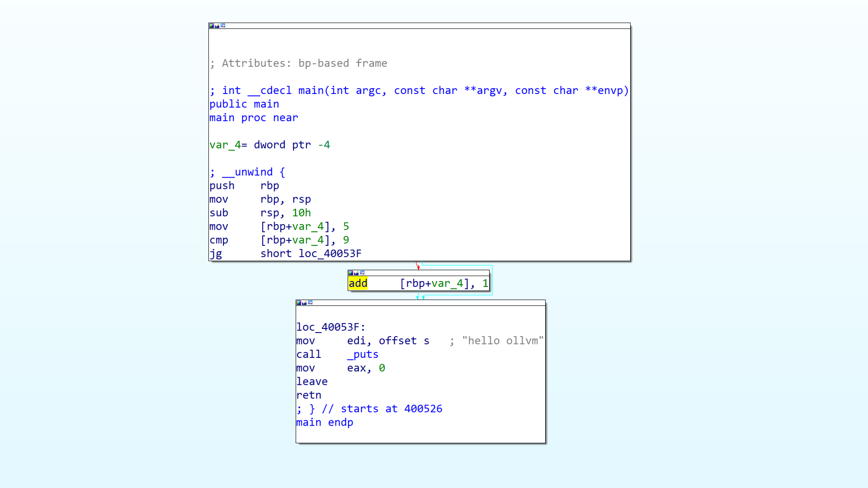Click the graph icon on loc_40053F node
The height and width of the screenshot is (488, 868).
point(310,303)
